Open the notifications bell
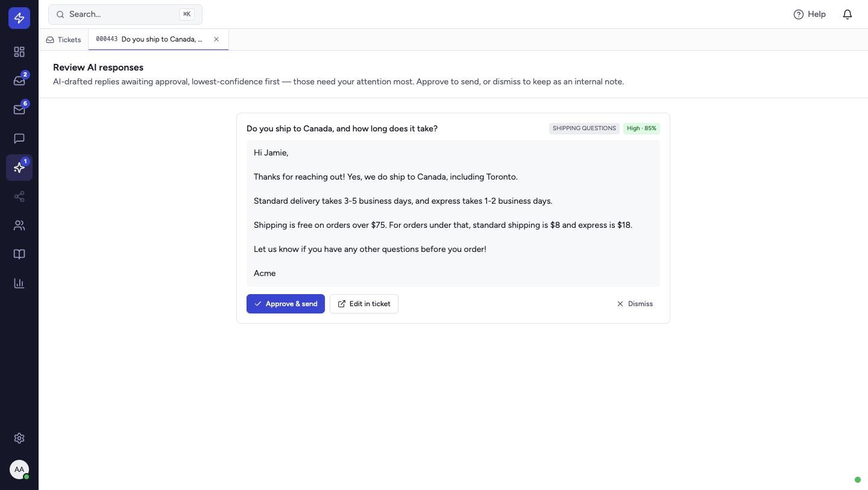Viewport: 868px width, 490px height. click(848, 14)
